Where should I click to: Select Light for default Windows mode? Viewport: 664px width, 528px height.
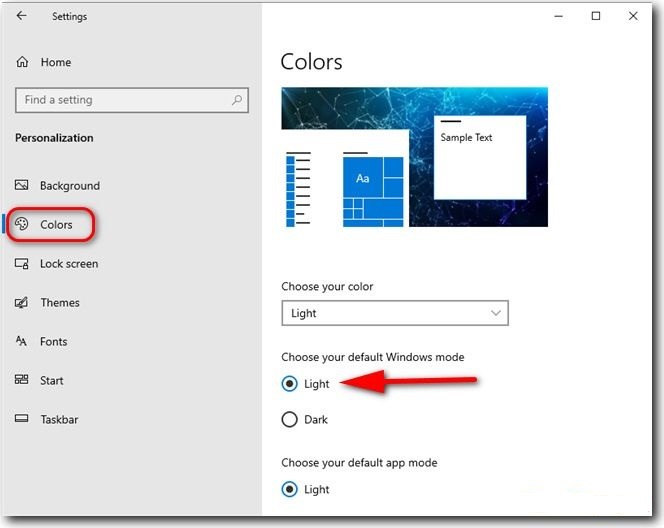tap(290, 383)
